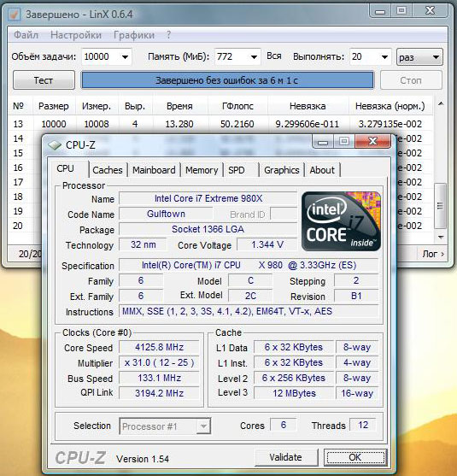Click the disabled Стоп button
The height and width of the screenshot is (476, 457).
(411, 80)
